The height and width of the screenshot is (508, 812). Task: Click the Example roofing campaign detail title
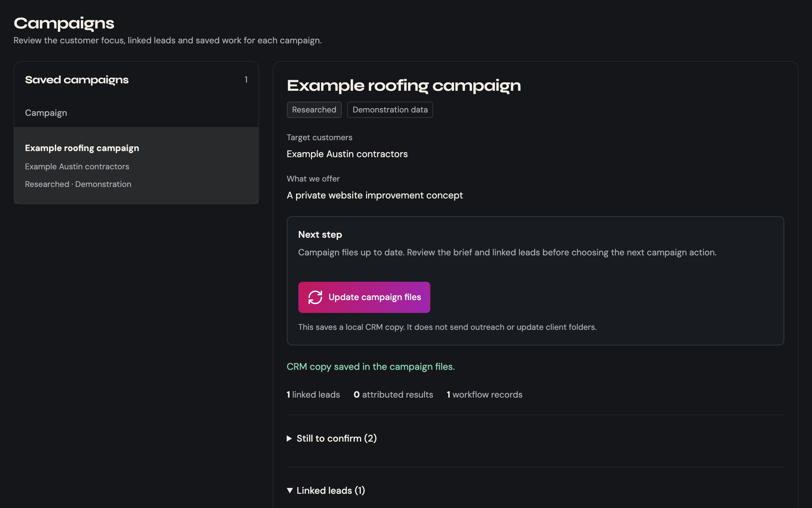(x=404, y=86)
